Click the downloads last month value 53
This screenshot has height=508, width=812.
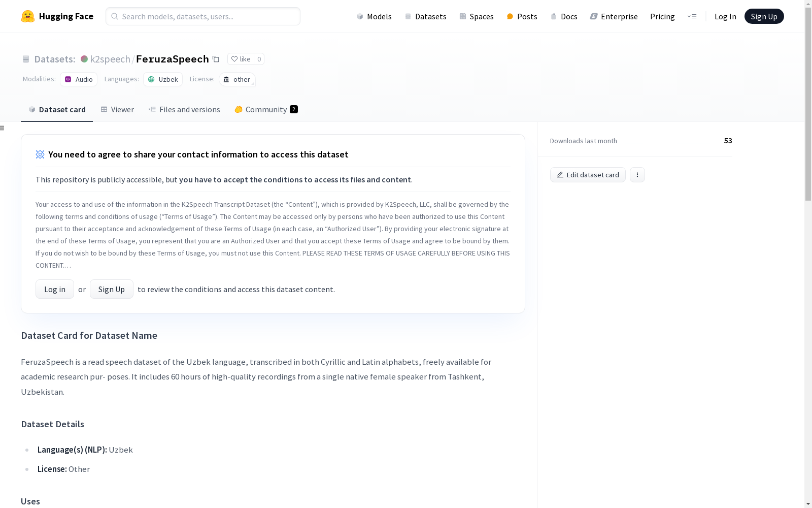point(728,141)
